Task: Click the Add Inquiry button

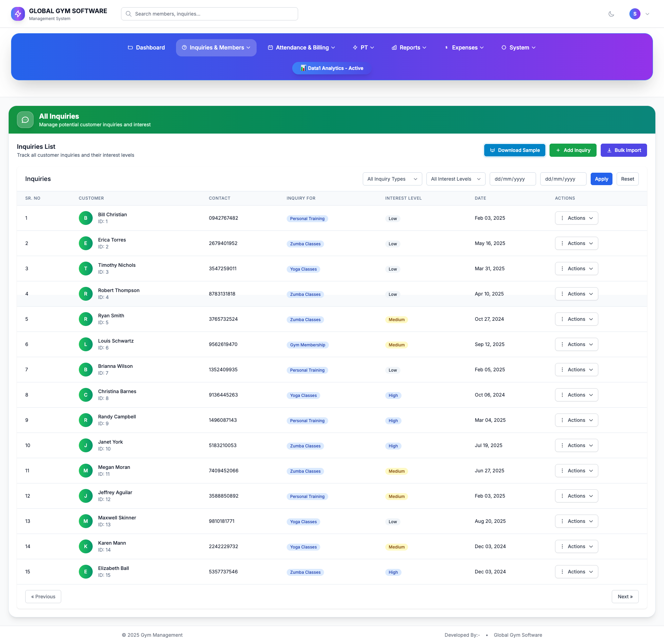Action: (x=573, y=150)
